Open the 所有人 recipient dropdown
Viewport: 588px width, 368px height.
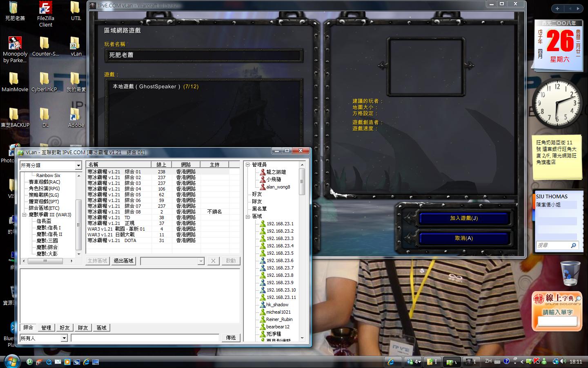pos(64,338)
